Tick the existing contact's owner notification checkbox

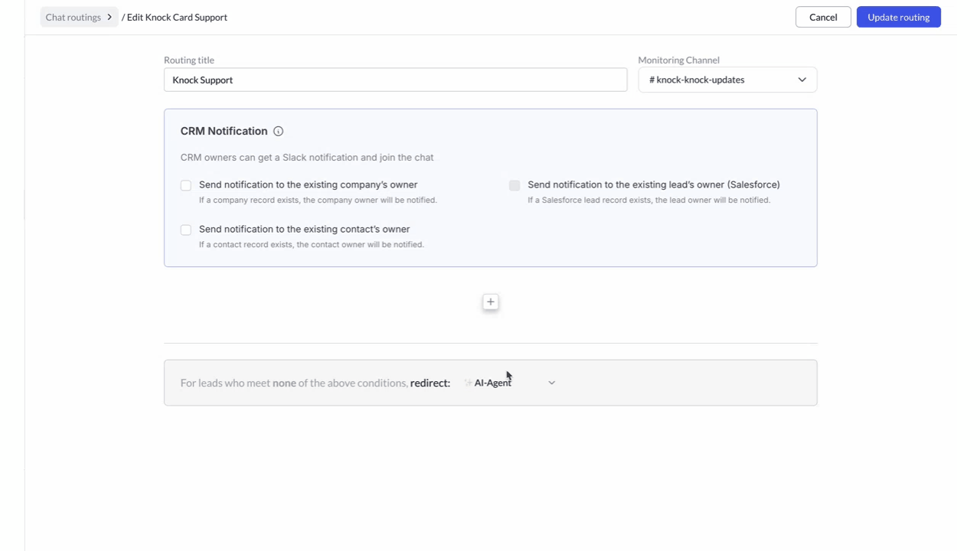point(186,230)
